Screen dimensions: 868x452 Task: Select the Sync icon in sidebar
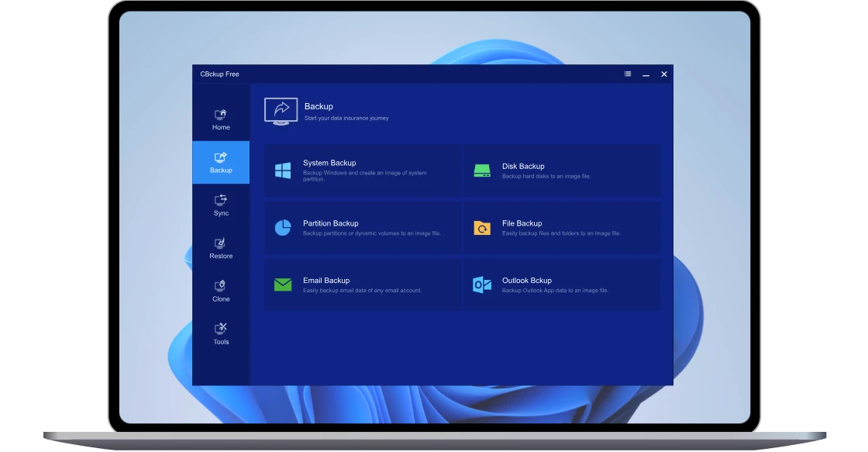(221, 200)
